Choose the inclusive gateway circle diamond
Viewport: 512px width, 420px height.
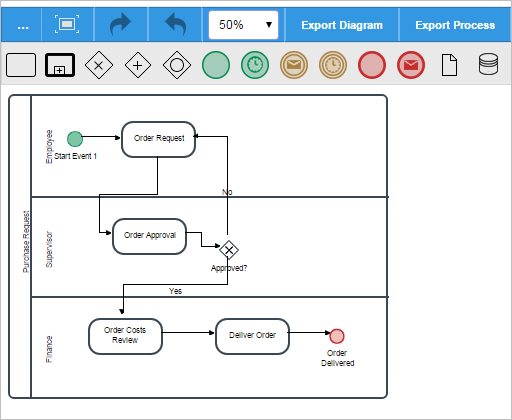pyautogui.click(x=177, y=65)
